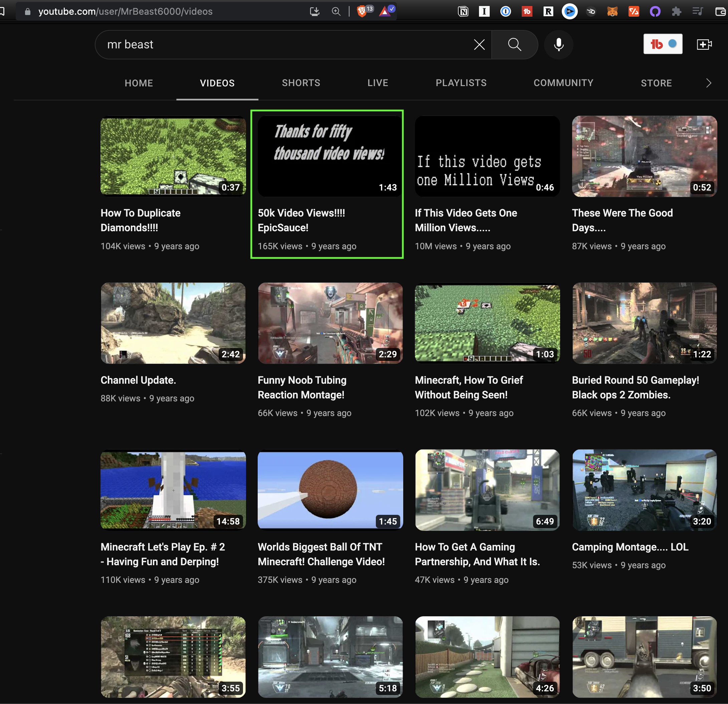Open 'How To Duplicate Diamonds!!!!' title
This screenshot has width=728, height=704.
[x=141, y=220]
